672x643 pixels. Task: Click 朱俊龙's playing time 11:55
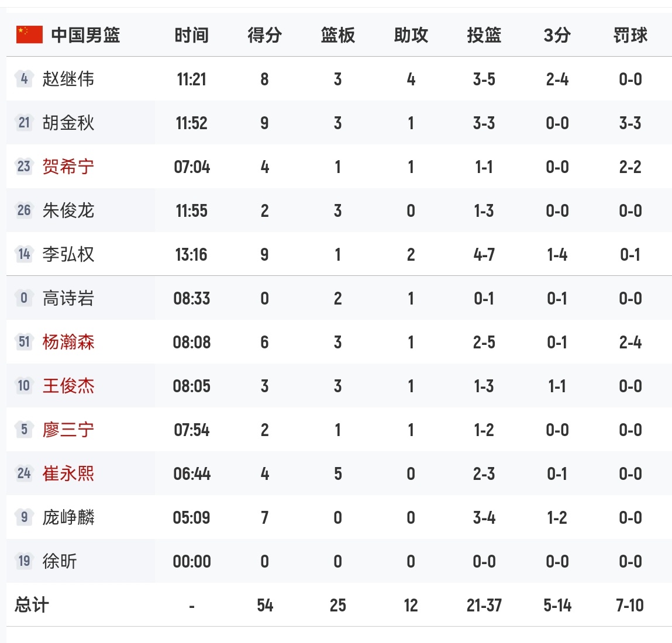(x=192, y=211)
